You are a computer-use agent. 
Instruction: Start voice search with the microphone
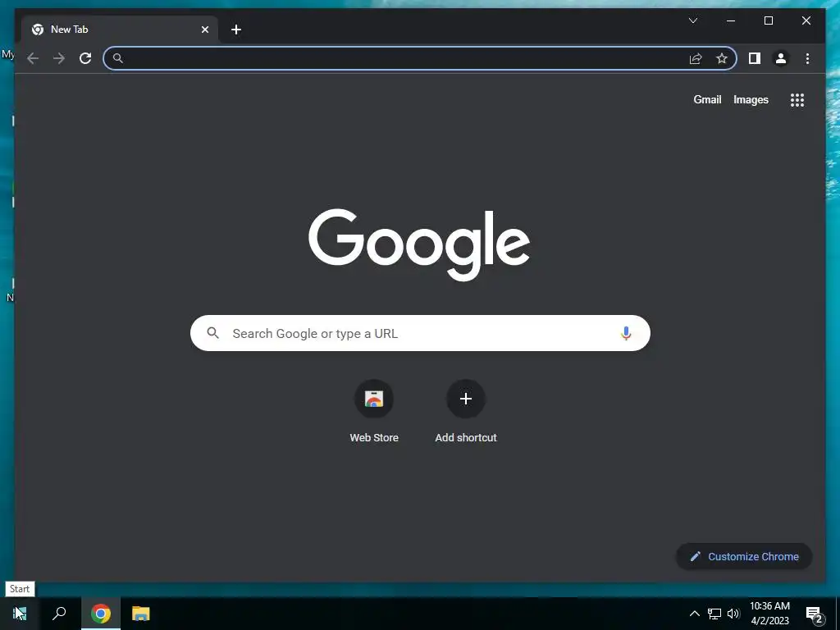tap(626, 333)
